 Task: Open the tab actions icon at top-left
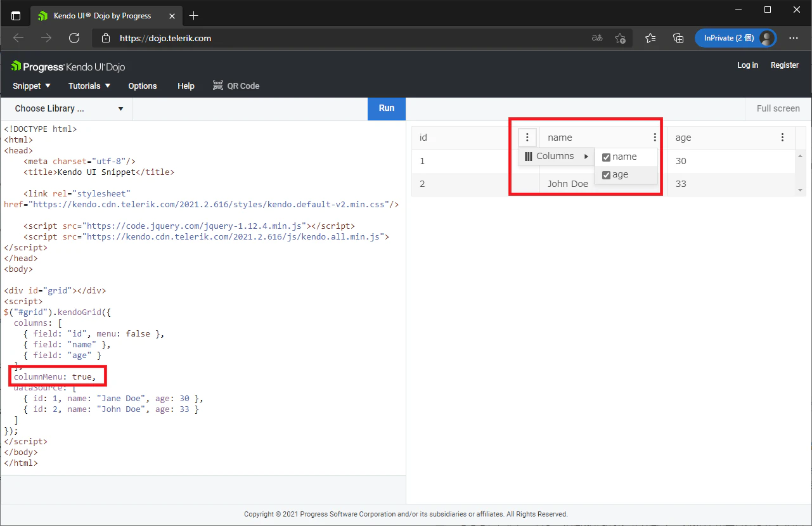coord(16,16)
